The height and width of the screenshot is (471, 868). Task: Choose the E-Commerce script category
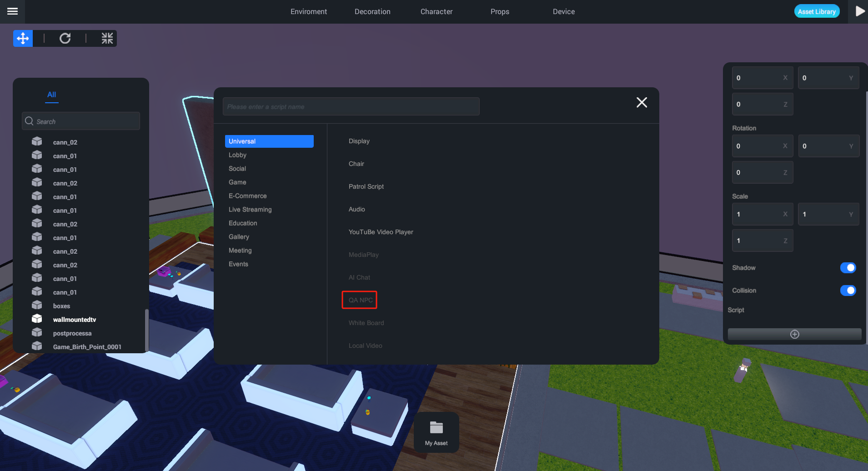[247, 196]
